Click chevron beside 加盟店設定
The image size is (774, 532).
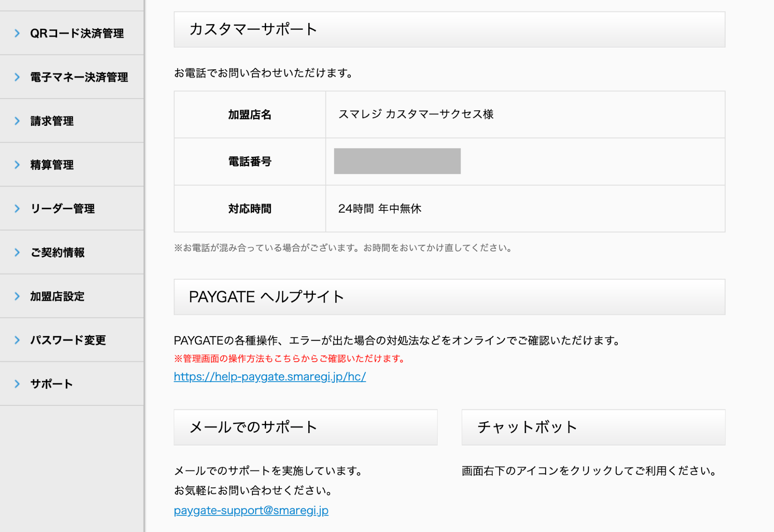point(17,296)
